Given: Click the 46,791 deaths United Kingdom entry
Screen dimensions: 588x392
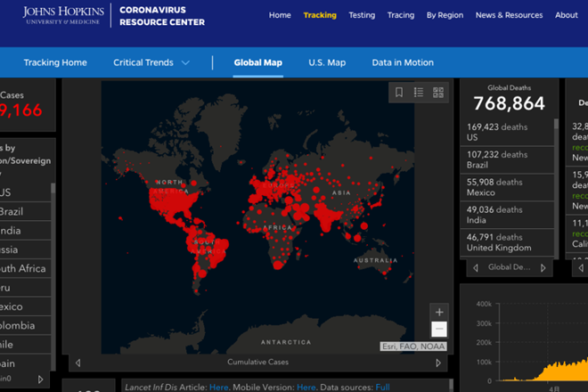Looking at the screenshot, I should pos(507,242).
